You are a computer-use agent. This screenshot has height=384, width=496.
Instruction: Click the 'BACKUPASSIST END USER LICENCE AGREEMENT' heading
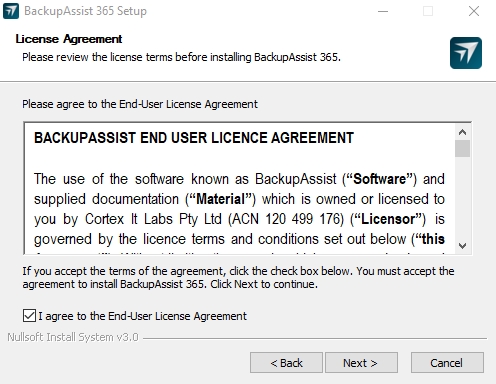pyautogui.click(x=194, y=138)
